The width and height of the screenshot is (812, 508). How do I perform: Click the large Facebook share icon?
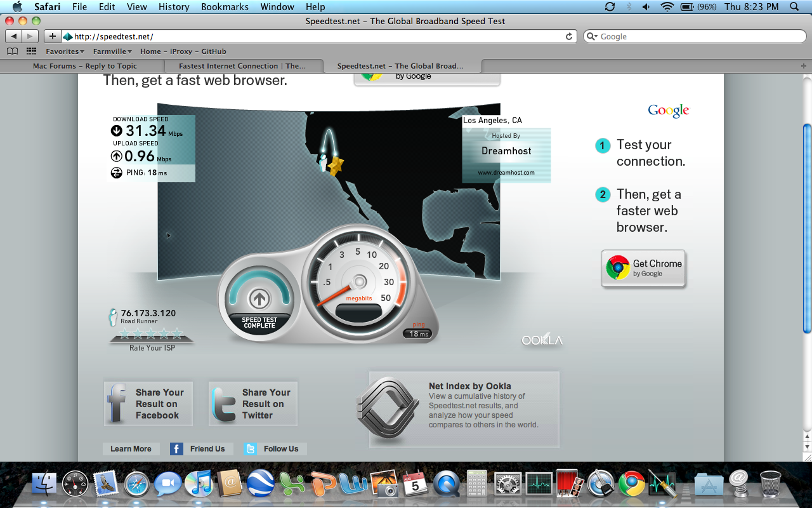click(x=117, y=404)
